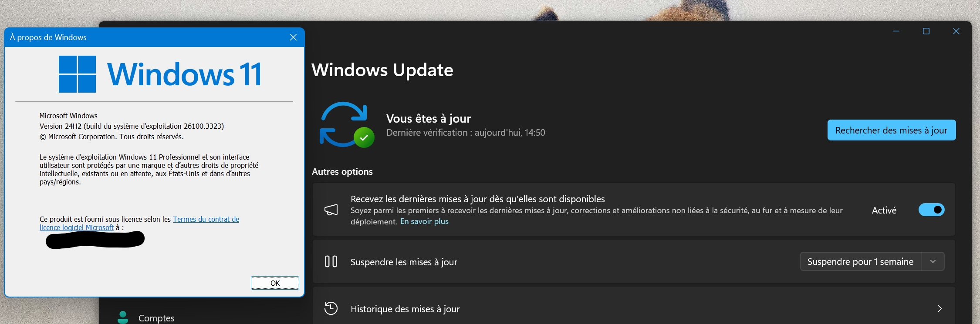Click the Windows Update sync status icon
Screen dimensions: 980x324
point(347,125)
